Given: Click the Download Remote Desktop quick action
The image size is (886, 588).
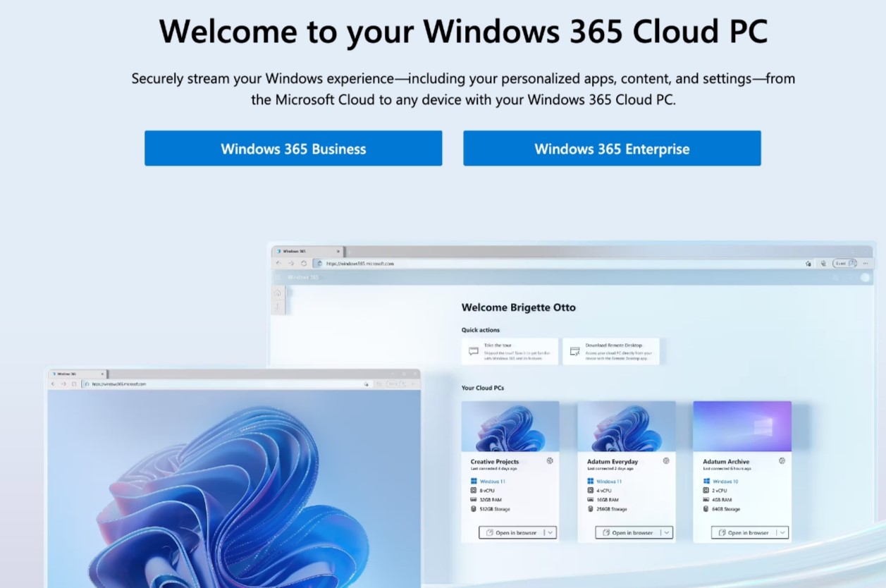Looking at the screenshot, I should (x=611, y=351).
